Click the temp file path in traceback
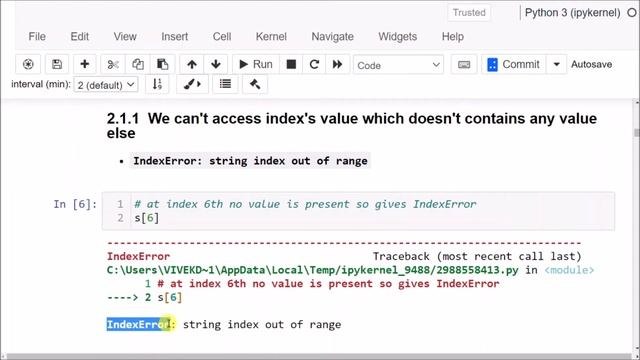The height and width of the screenshot is (360, 640). click(x=312, y=270)
